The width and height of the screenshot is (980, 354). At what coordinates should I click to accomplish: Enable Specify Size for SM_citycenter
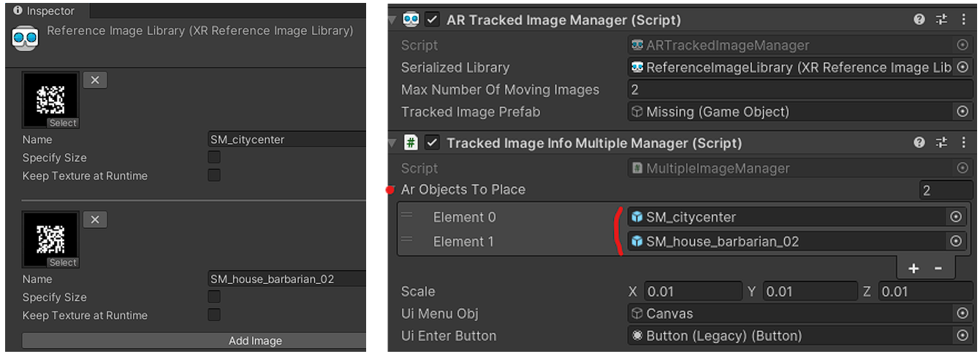(214, 158)
